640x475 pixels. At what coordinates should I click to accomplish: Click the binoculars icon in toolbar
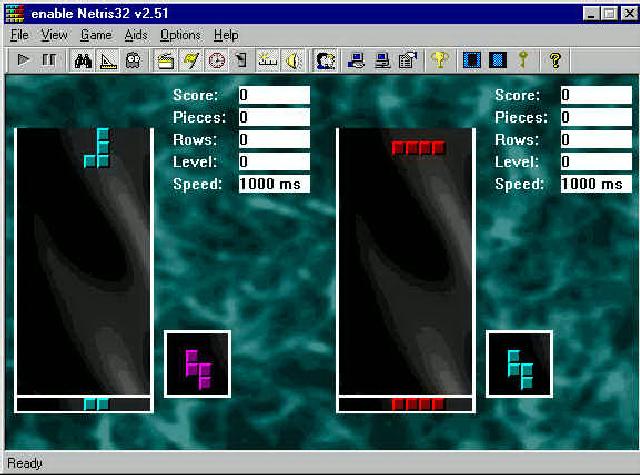[x=84, y=61]
